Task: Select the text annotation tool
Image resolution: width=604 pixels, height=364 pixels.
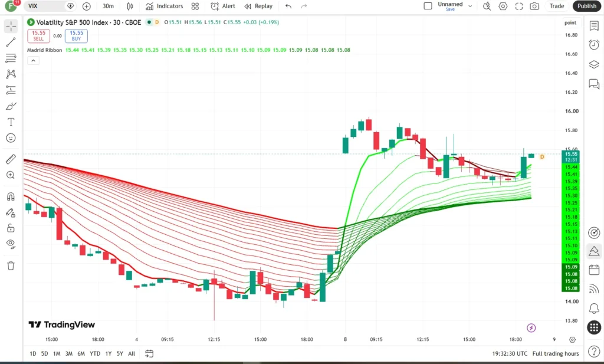Action: tap(11, 122)
